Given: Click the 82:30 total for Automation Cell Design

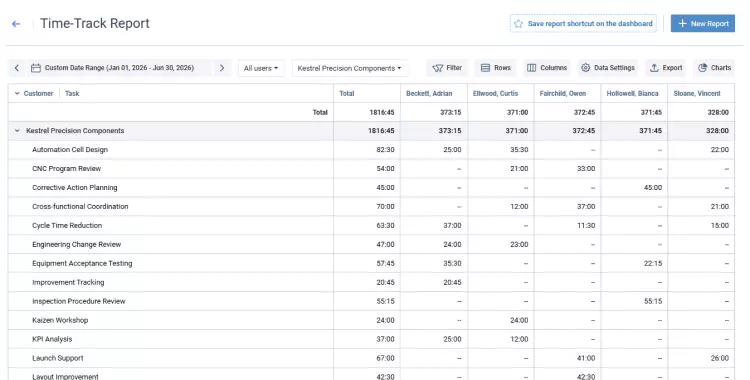Looking at the screenshot, I should pyautogui.click(x=385, y=150).
